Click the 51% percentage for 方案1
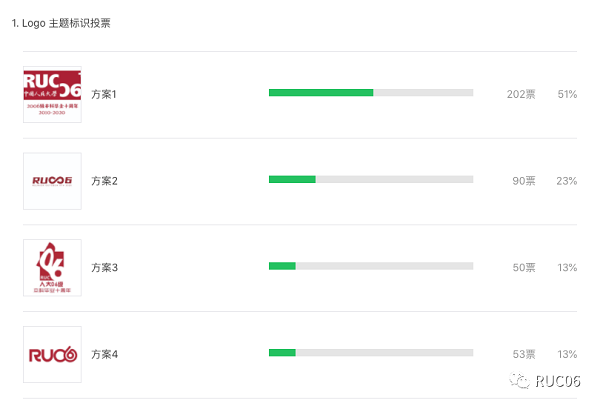Viewport: 600px width, 406px height. pyautogui.click(x=567, y=94)
